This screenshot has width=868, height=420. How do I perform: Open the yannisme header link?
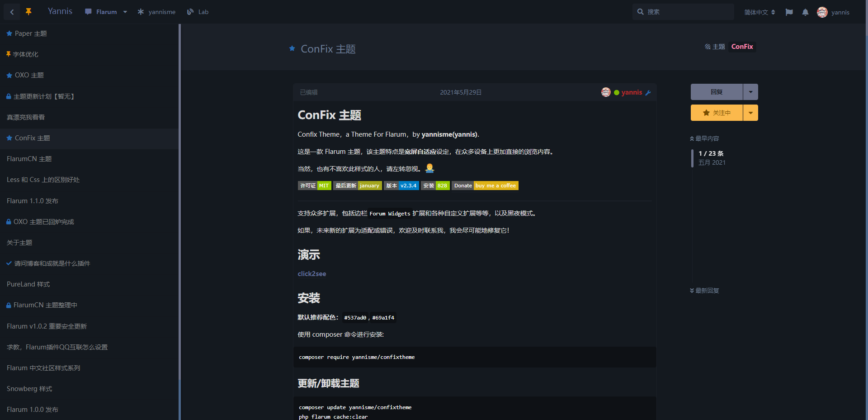156,12
